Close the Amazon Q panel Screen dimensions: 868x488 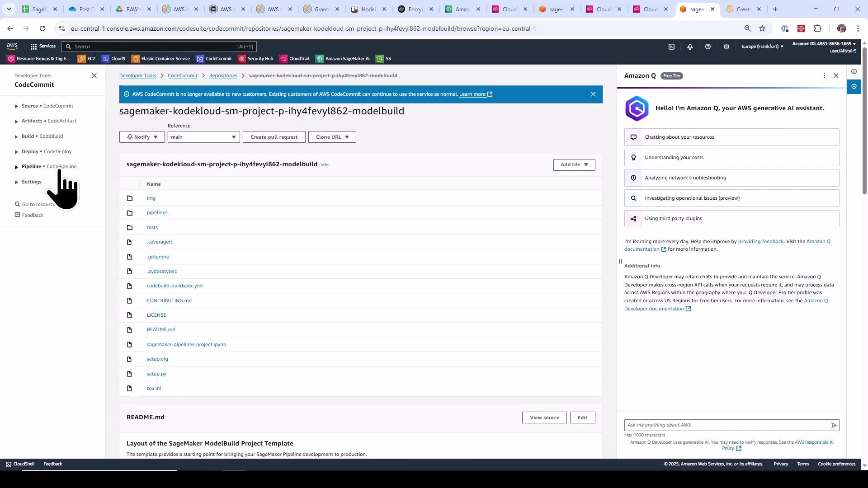(836, 75)
